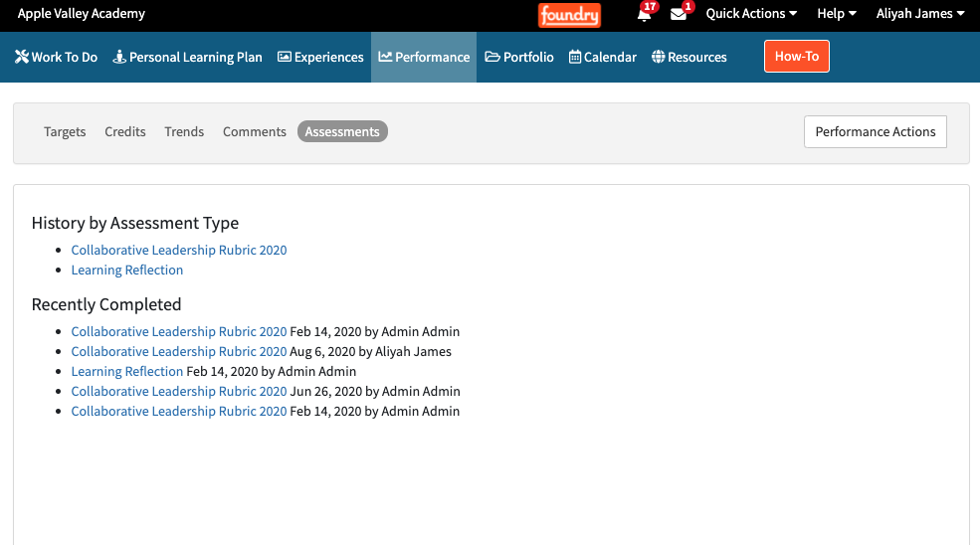Open Collaborative Leadership Rubric completed Aug 6, 2020
Viewport: 980px width, 545px height.
click(x=179, y=351)
